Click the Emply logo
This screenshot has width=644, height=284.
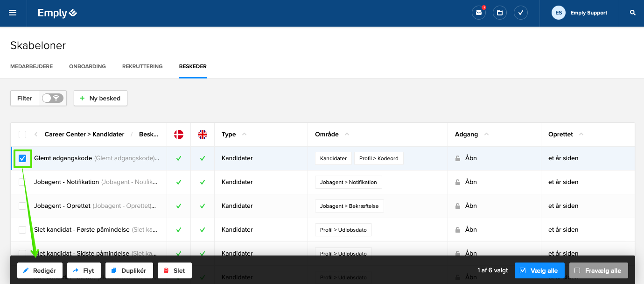pyautogui.click(x=57, y=13)
